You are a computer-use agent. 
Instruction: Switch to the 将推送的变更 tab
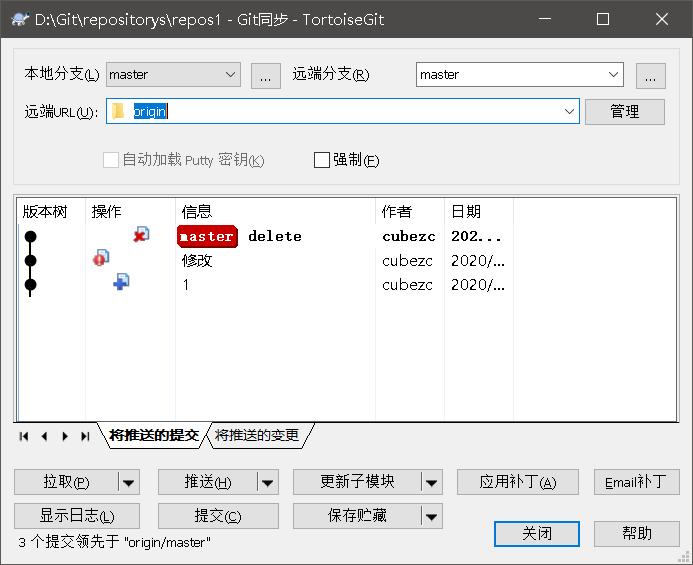(x=257, y=435)
